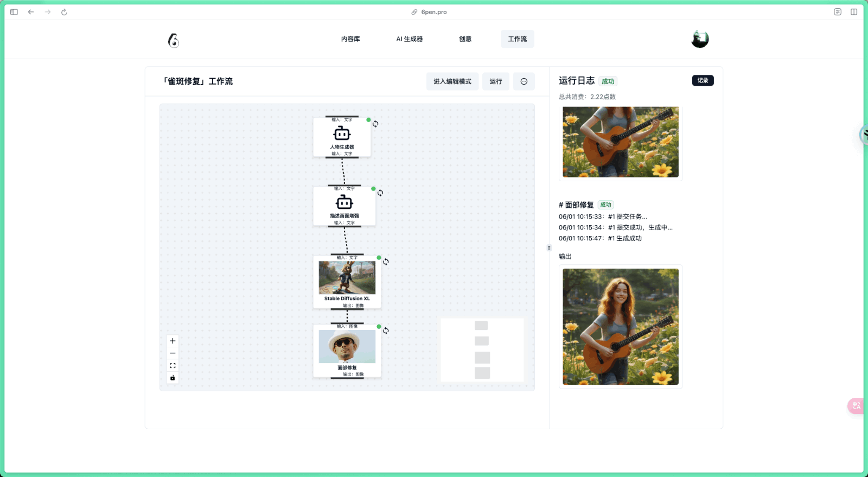
Task: Click refresh icon beside 面部修复 node
Action: [x=386, y=330]
